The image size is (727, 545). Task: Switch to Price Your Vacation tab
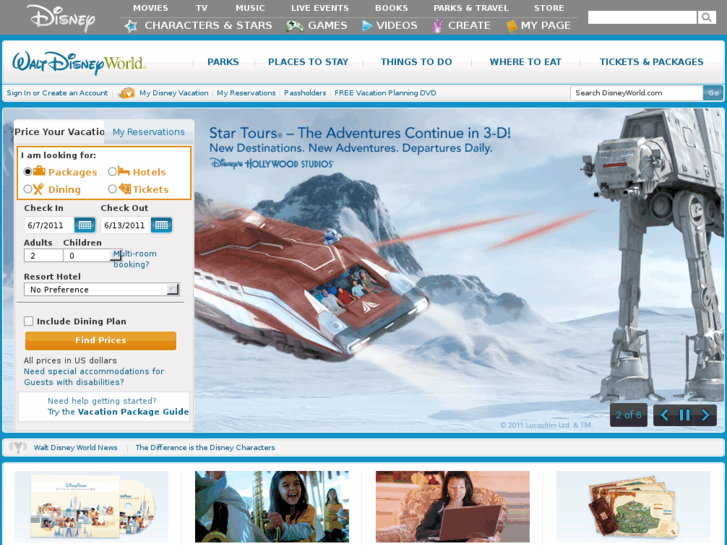pos(59,132)
